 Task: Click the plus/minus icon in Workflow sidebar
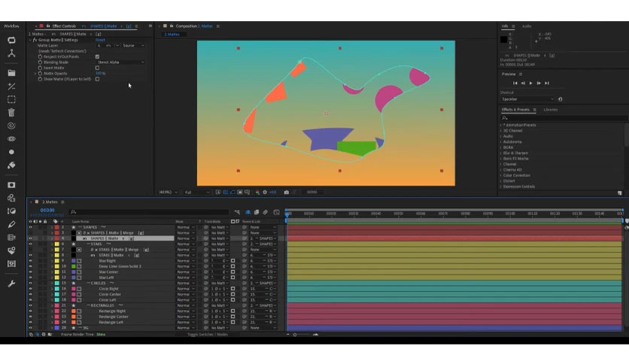tap(11, 86)
